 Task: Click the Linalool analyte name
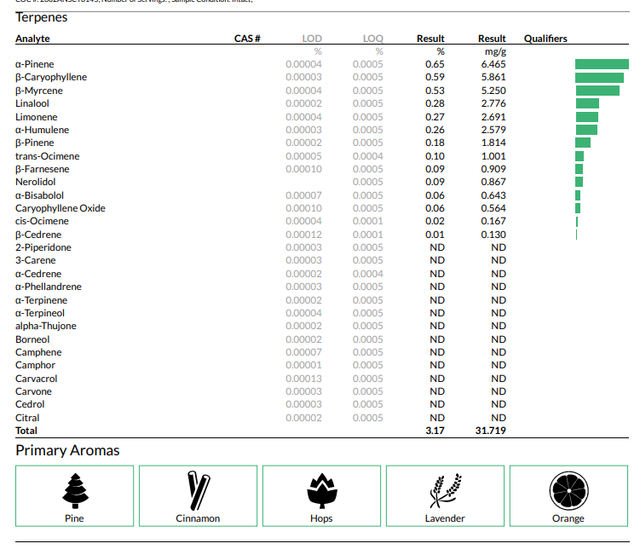point(32,104)
